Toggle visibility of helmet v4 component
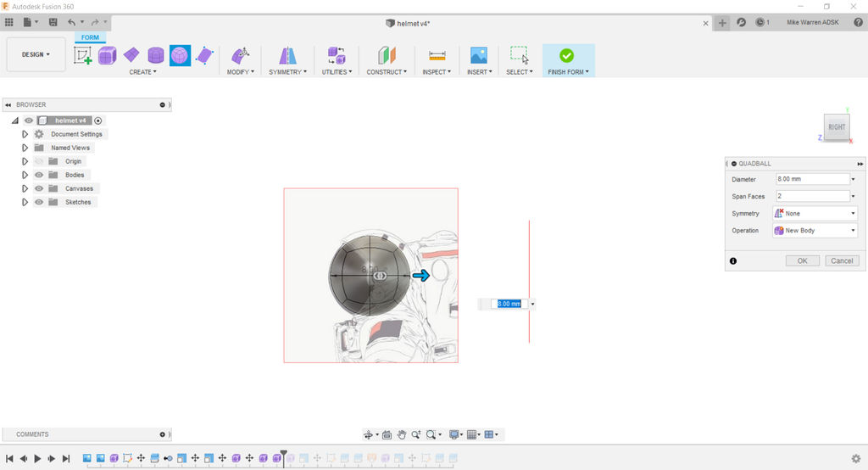 28,120
